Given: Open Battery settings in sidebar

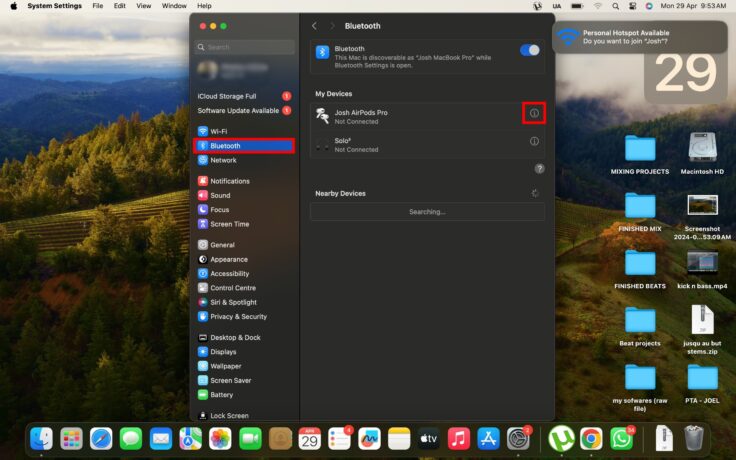Looking at the screenshot, I should 221,395.
